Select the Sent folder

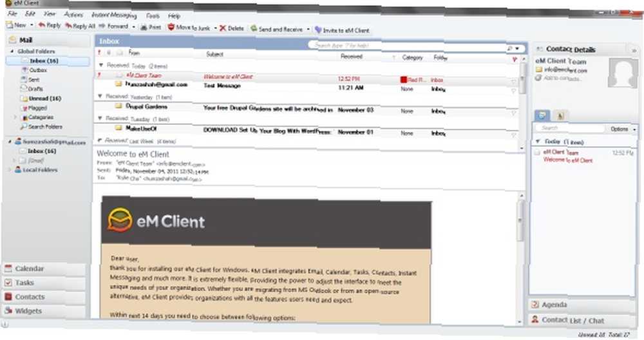click(x=31, y=80)
